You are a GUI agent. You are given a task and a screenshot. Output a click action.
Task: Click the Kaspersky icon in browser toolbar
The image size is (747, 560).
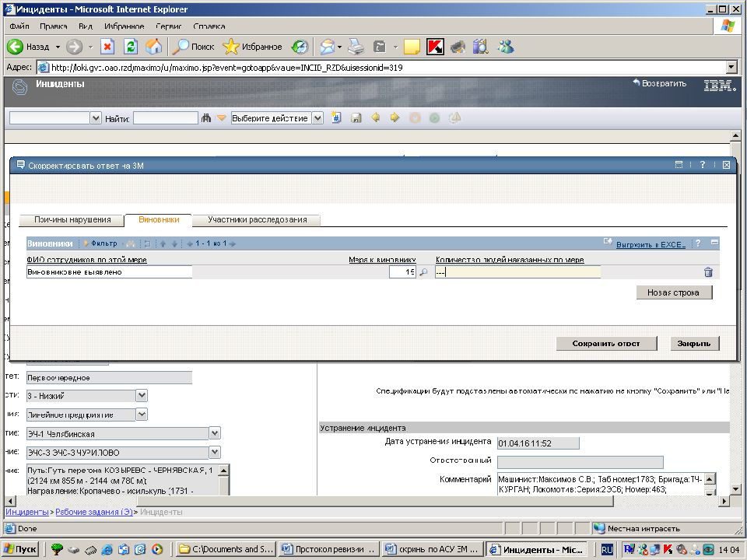[x=435, y=47]
